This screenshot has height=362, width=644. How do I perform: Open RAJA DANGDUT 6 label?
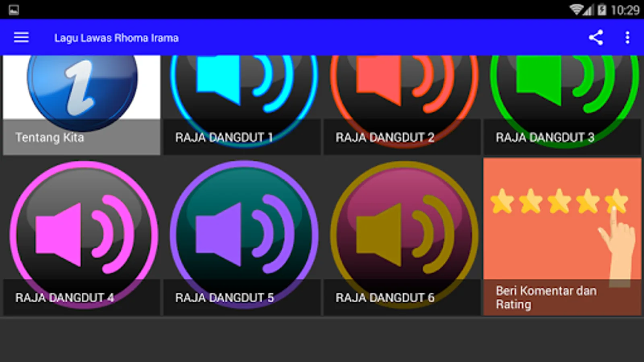385,298
